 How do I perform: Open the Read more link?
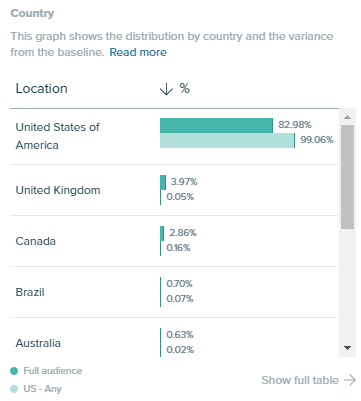[138, 52]
